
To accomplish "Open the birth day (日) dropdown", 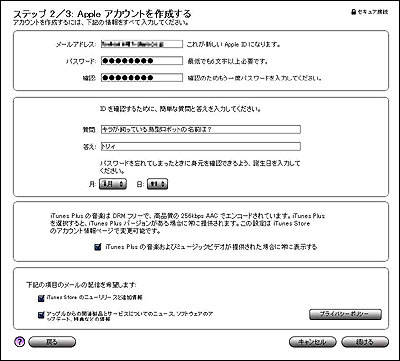I will pyautogui.click(x=157, y=184).
